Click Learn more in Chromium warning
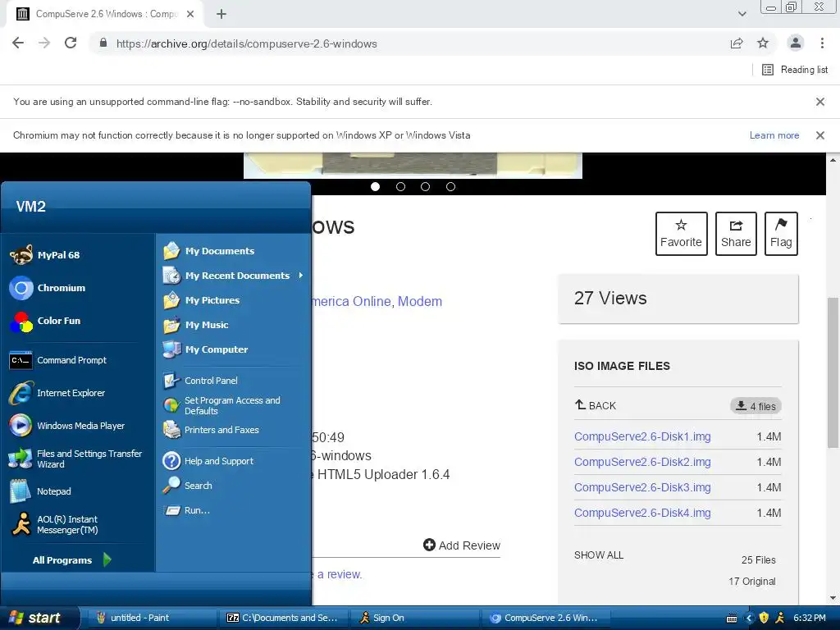 (x=774, y=135)
